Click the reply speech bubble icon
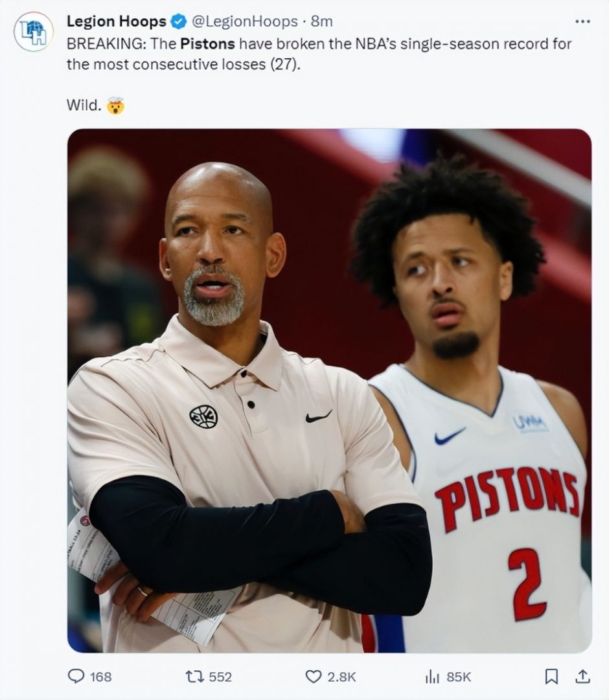609x700 pixels. click(x=76, y=676)
